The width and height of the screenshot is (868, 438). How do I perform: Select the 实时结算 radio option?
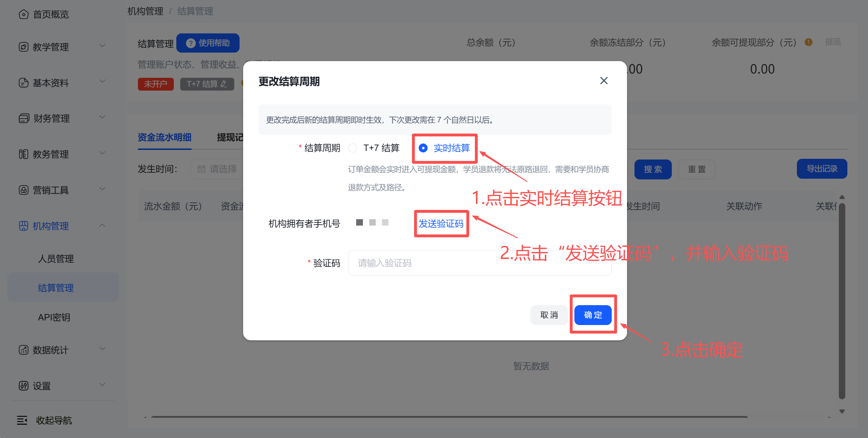(x=423, y=148)
